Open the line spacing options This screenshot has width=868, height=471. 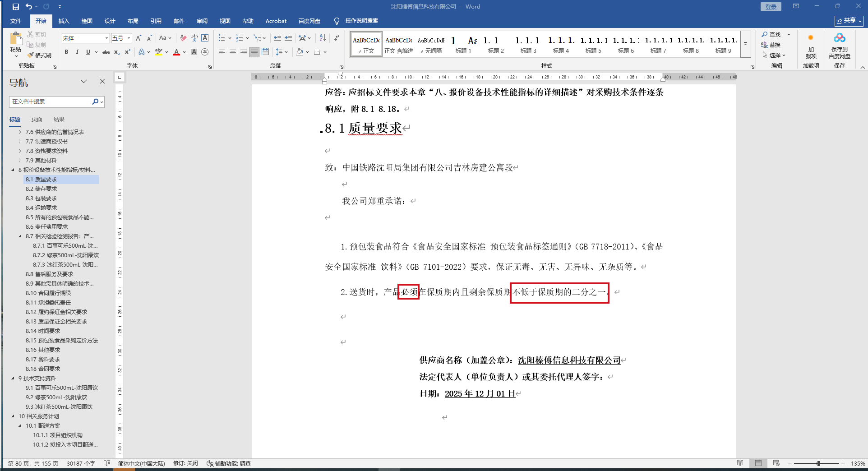pyautogui.click(x=279, y=52)
